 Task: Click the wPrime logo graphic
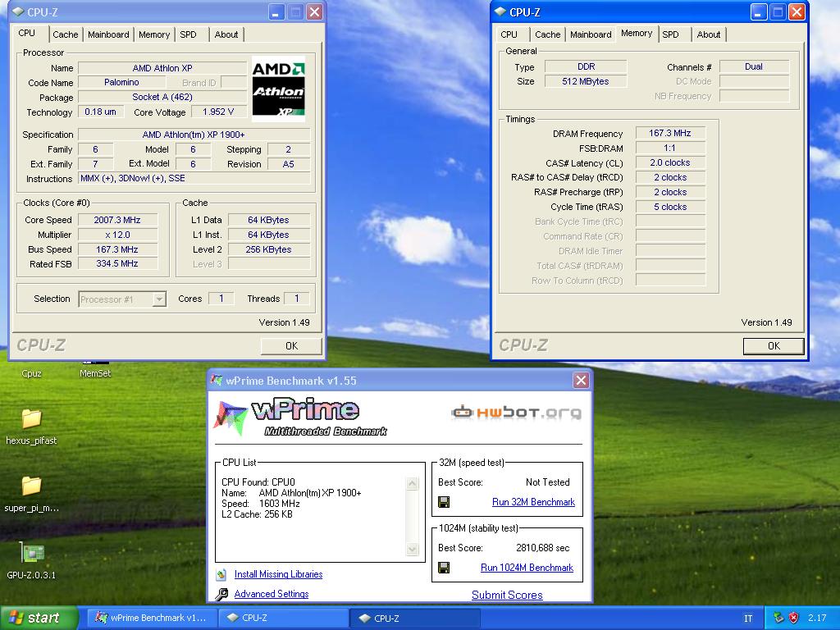tap(300, 417)
